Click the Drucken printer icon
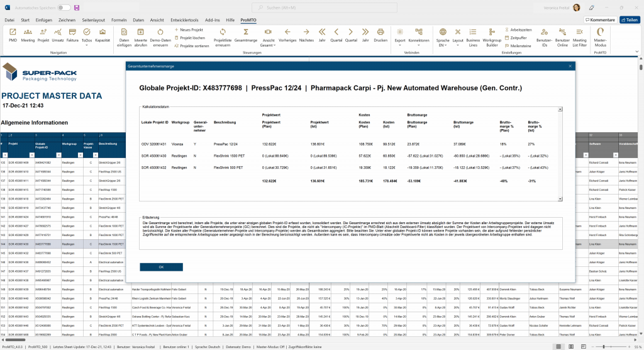Screen dimensions: 644x350 (x=380, y=33)
